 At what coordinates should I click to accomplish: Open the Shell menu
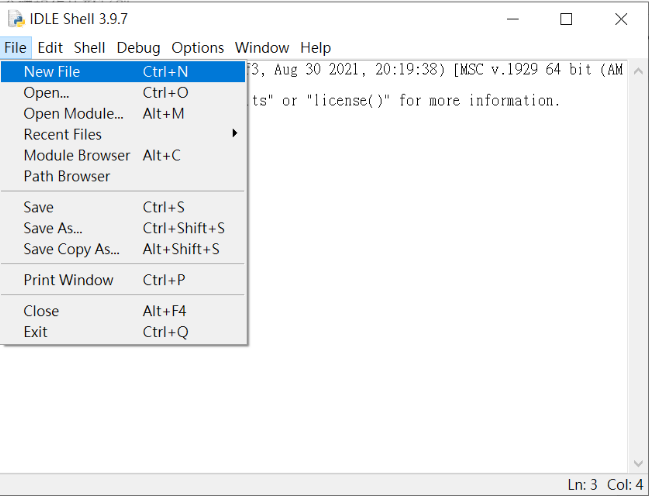pos(89,48)
